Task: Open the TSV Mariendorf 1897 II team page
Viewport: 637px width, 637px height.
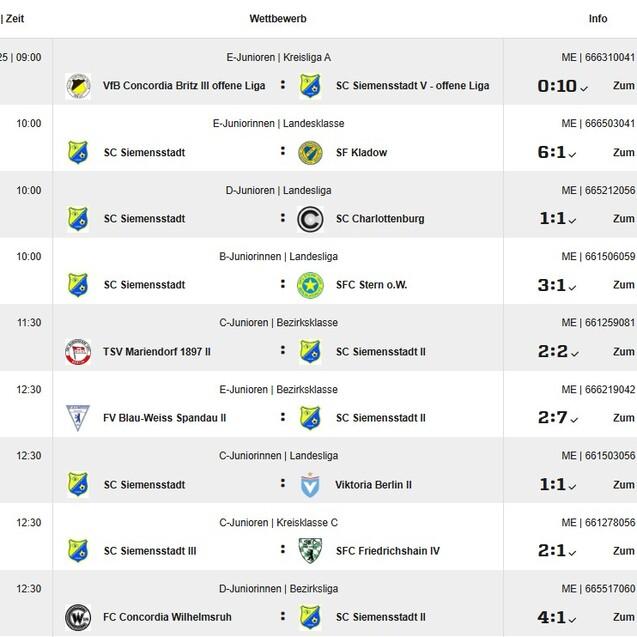Action: [157, 351]
